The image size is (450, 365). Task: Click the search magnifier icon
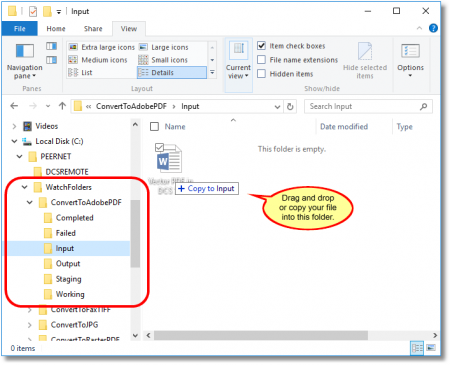click(x=423, y=107)
